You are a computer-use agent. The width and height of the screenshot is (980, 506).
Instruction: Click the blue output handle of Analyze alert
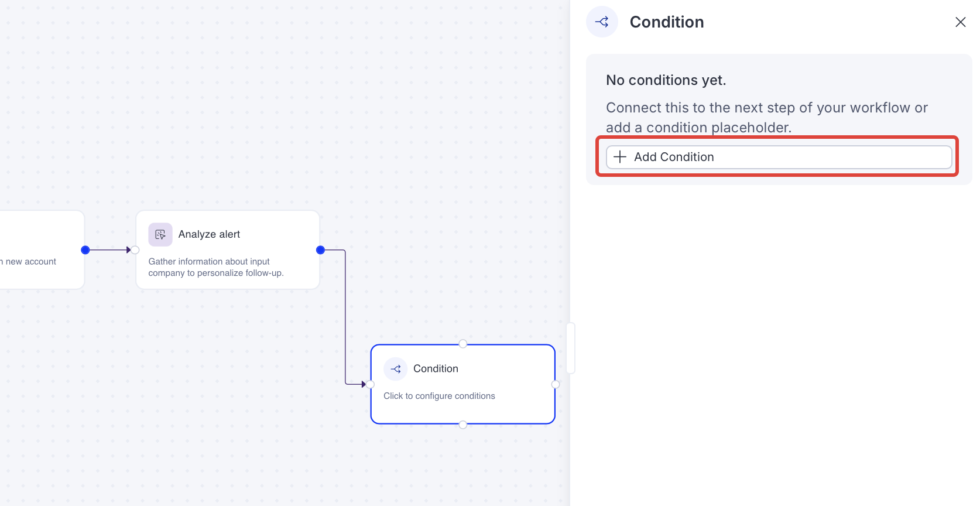click(320, 249)
